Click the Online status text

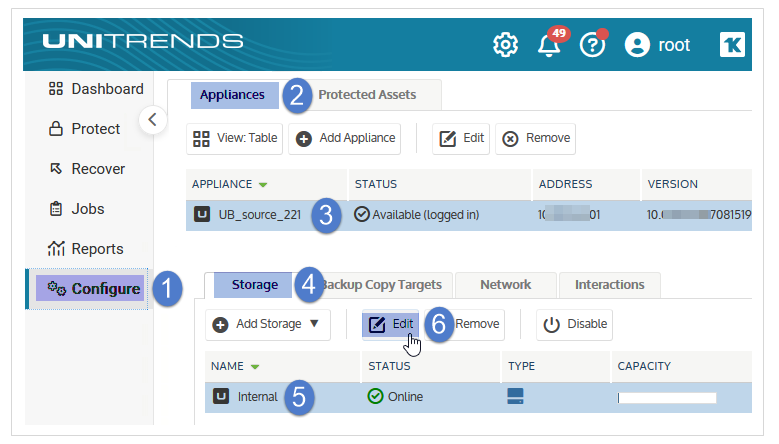(x=405, y=397)
